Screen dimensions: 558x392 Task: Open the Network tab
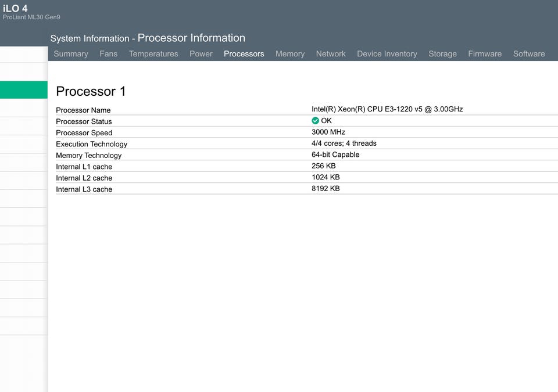(x=331, y=54)
